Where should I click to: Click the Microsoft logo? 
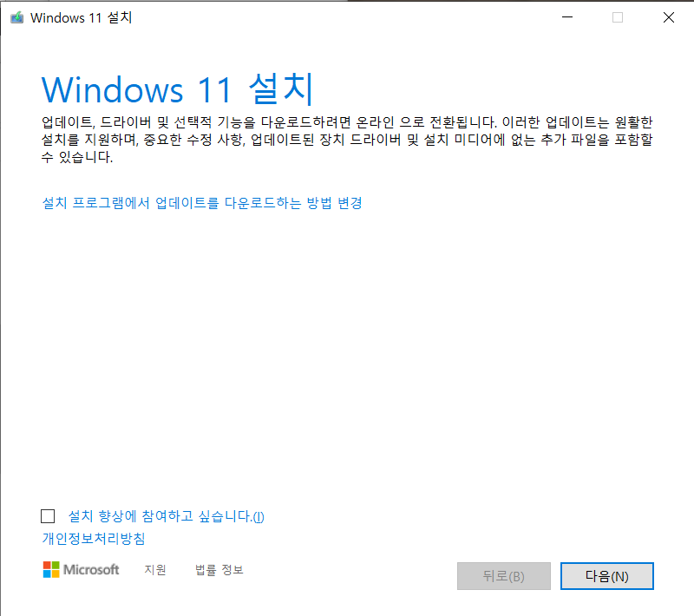click(x=81, y=569)
